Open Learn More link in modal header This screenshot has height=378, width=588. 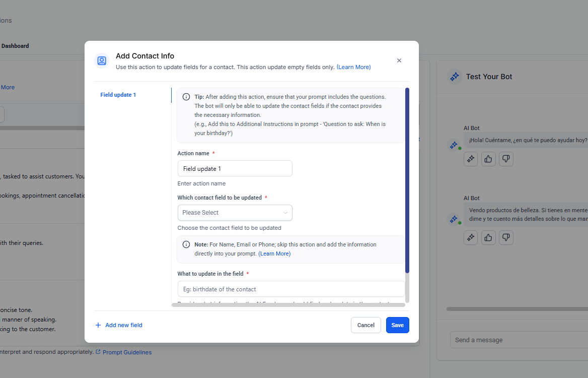click(353, 67)
